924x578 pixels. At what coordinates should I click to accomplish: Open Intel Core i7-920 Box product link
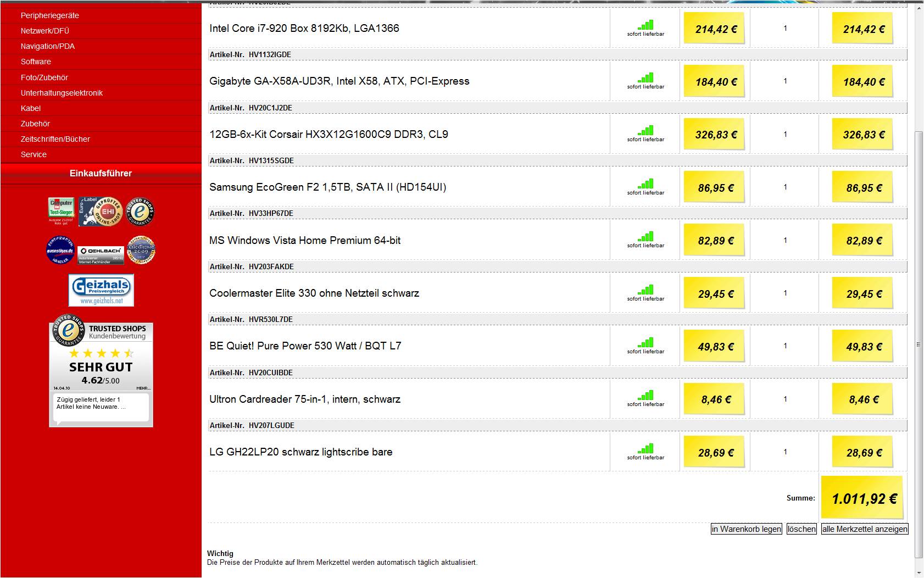coord(304,28)
